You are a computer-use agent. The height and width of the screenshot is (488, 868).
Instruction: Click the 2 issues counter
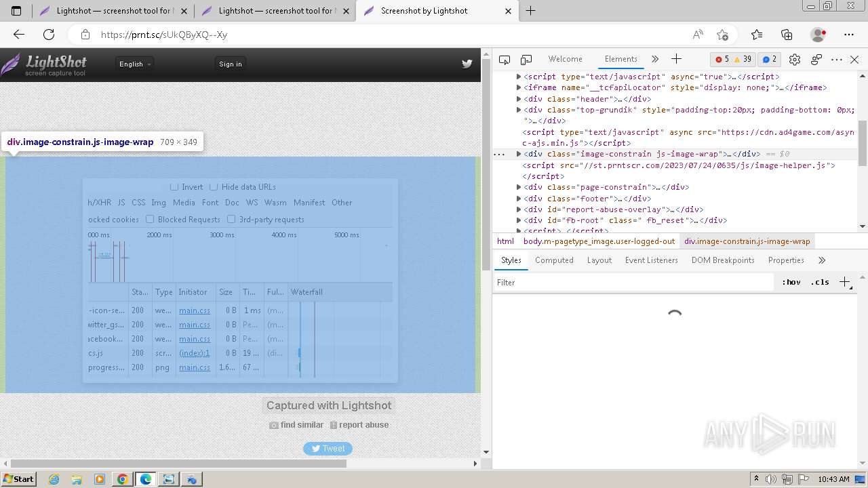click(x=770, y=59)
